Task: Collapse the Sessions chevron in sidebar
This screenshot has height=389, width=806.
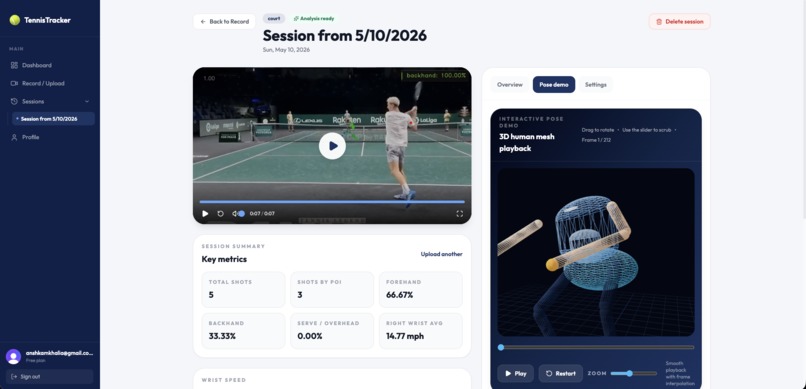Action: coord(87,101)
